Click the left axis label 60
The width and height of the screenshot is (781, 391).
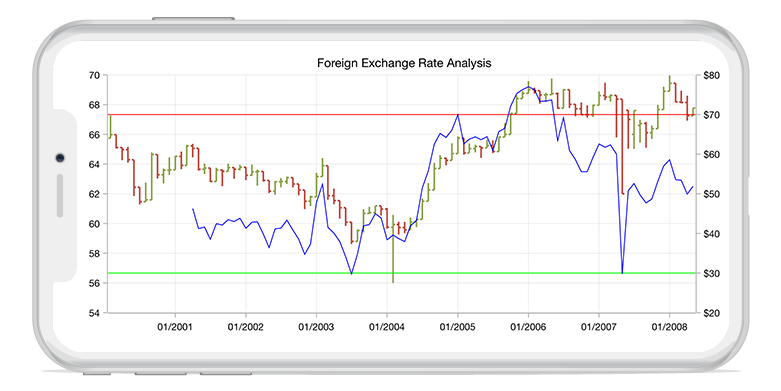click(95, 224)
